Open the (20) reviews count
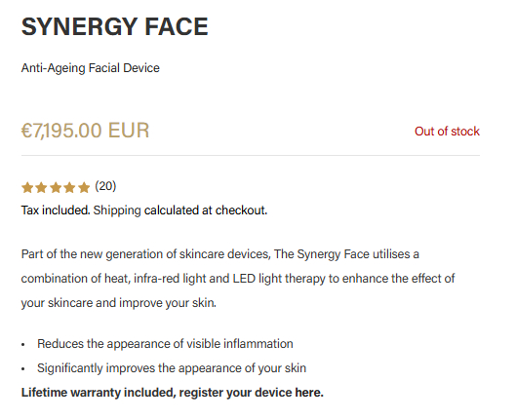516x420 pixels. [x=105, y=186]
